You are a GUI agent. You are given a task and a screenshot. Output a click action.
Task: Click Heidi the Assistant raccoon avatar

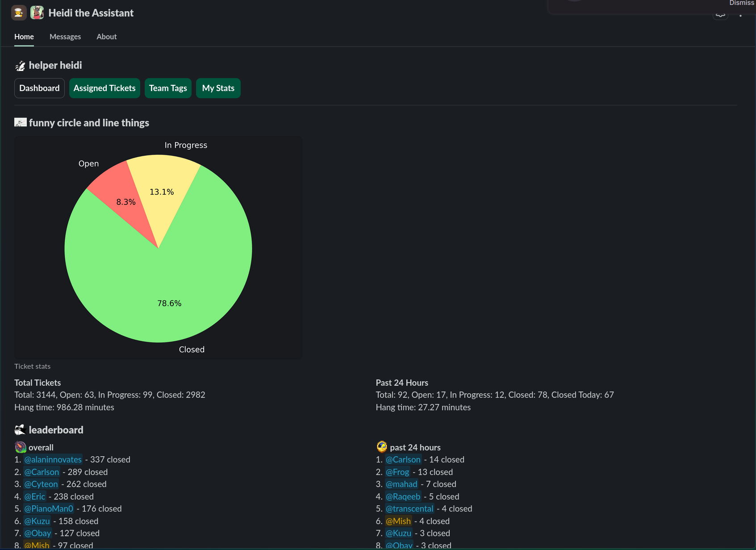(37, 13)
